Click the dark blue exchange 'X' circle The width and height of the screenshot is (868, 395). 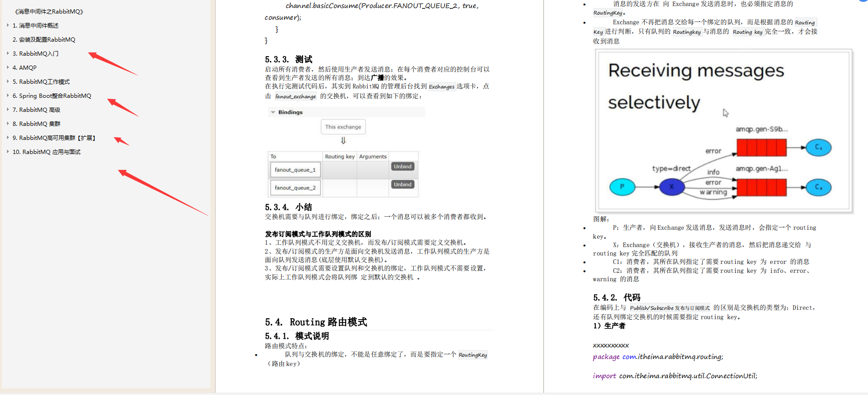672,187
